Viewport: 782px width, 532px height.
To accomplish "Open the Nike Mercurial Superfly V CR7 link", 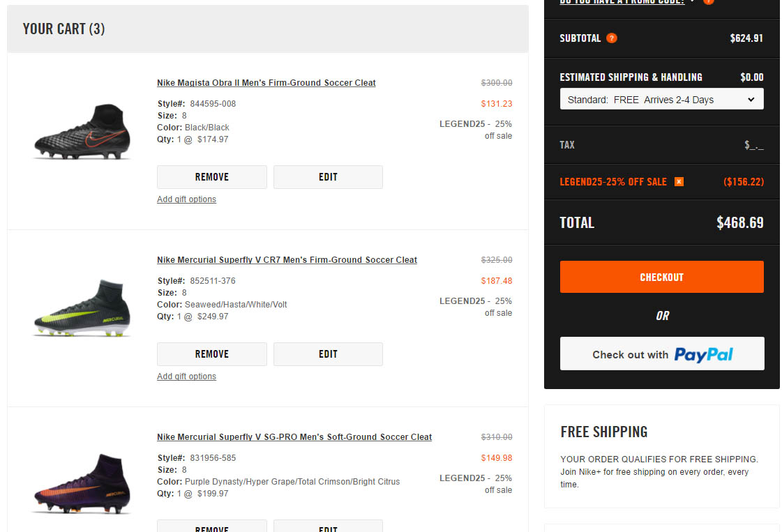I will coord(286,259).
